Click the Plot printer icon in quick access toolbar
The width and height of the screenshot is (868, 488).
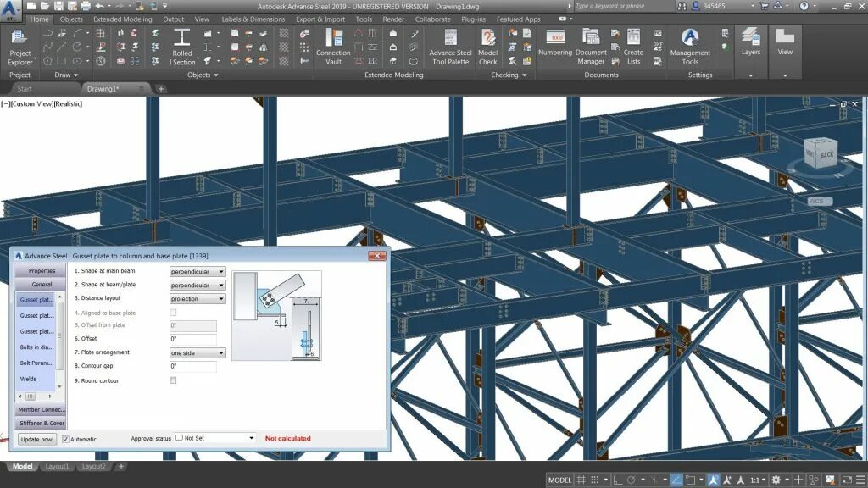(86, 6)
